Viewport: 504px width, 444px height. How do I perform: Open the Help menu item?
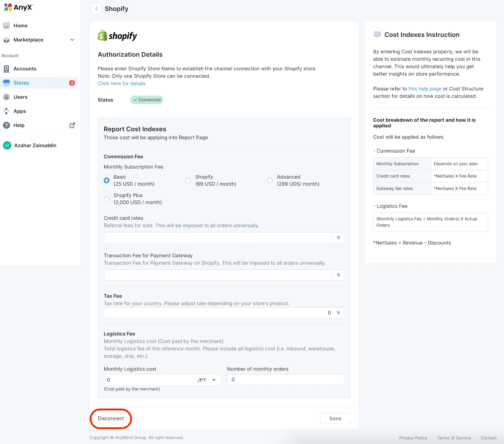pos(19,125)
